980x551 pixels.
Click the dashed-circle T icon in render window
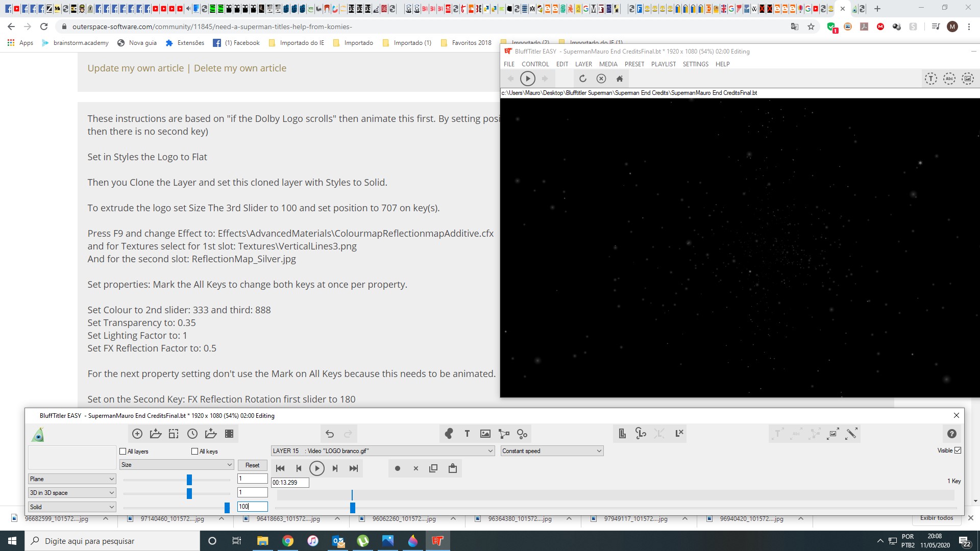pos(931,79)
